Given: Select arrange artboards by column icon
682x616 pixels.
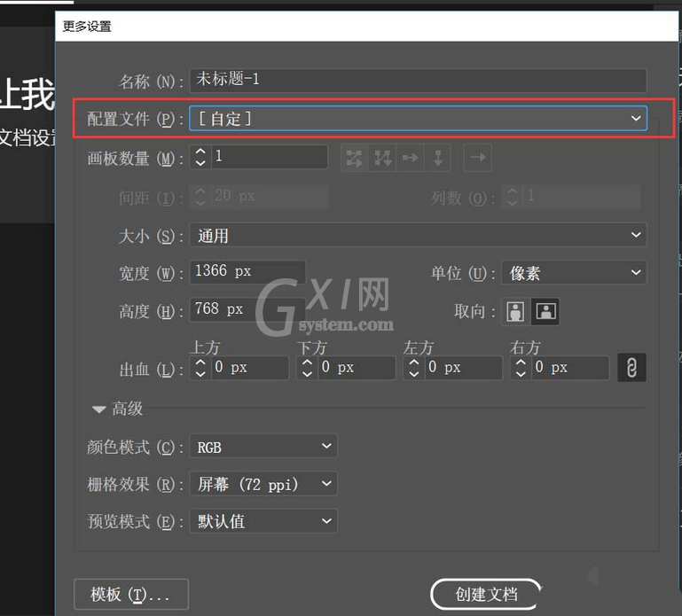Looking at the screenshot, I should [x=438, y=158].
